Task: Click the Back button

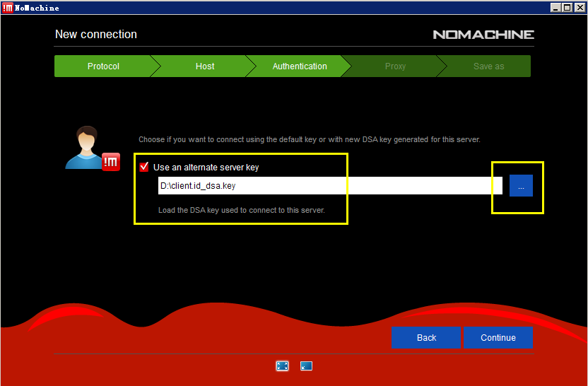Action: coord(426,338)
